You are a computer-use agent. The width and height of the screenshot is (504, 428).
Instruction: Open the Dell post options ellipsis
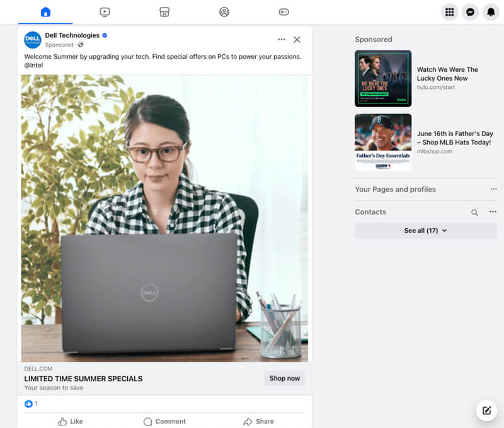pyautogui.click(x=282, y=40)
